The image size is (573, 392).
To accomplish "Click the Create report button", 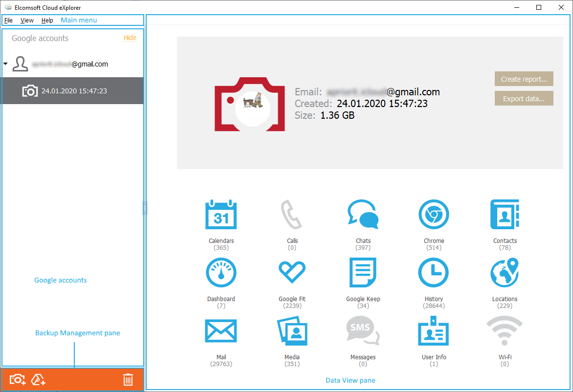I will [x=524, y=79].
